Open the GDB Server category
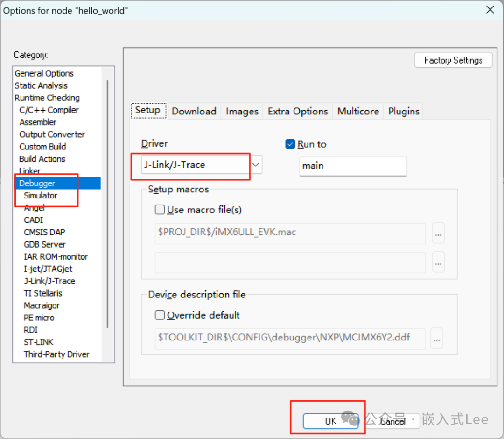The image size is (504, 439). (44, 244)
